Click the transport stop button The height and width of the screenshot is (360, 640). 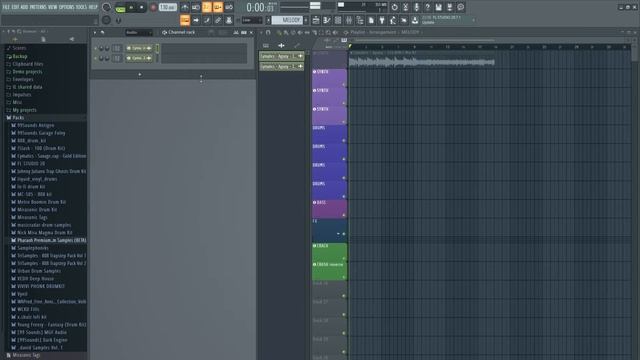142,7
